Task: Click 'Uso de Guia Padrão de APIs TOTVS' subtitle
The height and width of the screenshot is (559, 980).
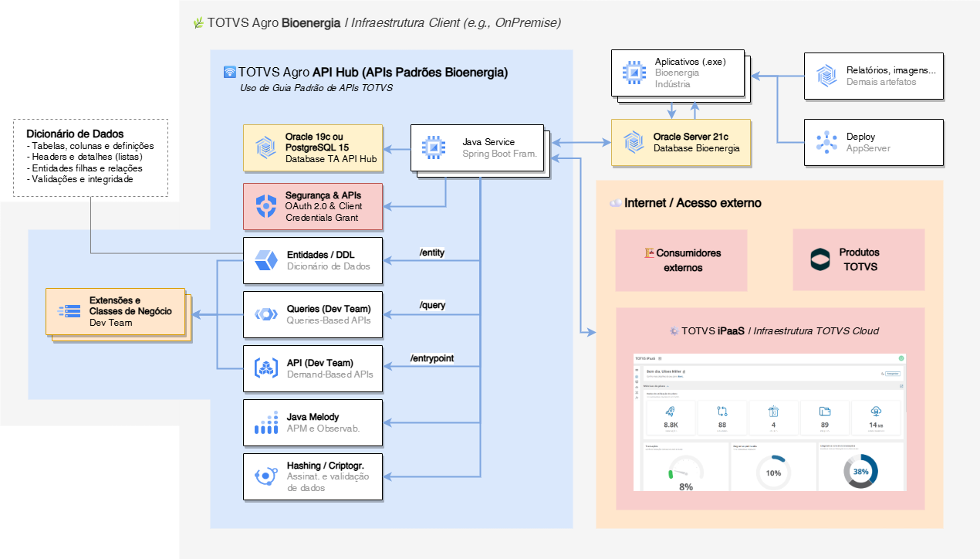Action: 316,88
